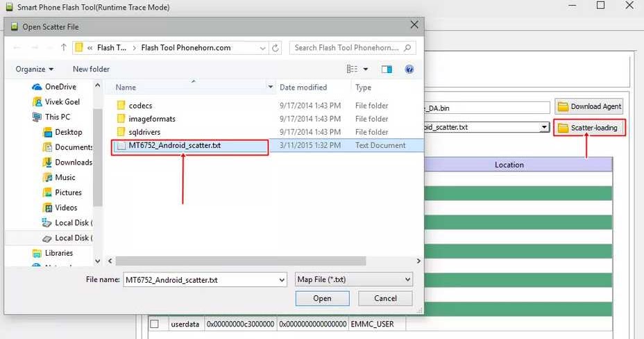
Task: Refresh the folder listing
Action: (276, 48)
